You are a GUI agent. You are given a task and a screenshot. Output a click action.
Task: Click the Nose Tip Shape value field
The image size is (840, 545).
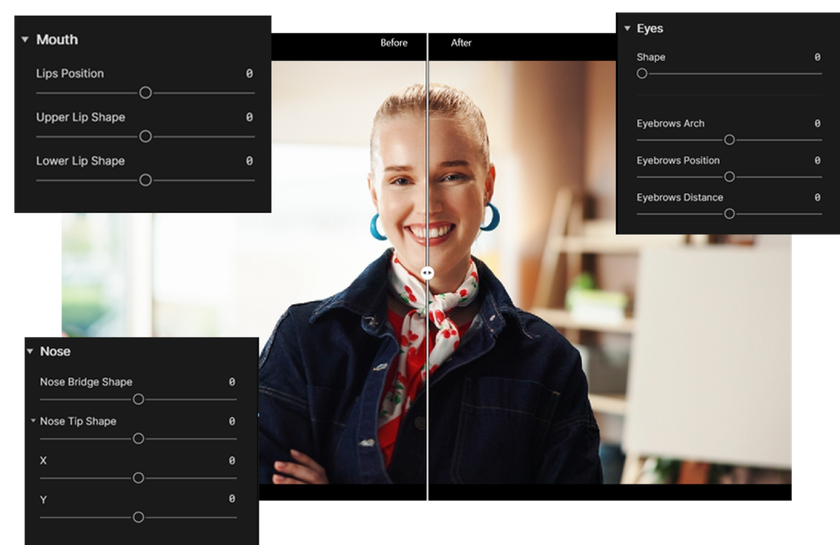(232, 421)
